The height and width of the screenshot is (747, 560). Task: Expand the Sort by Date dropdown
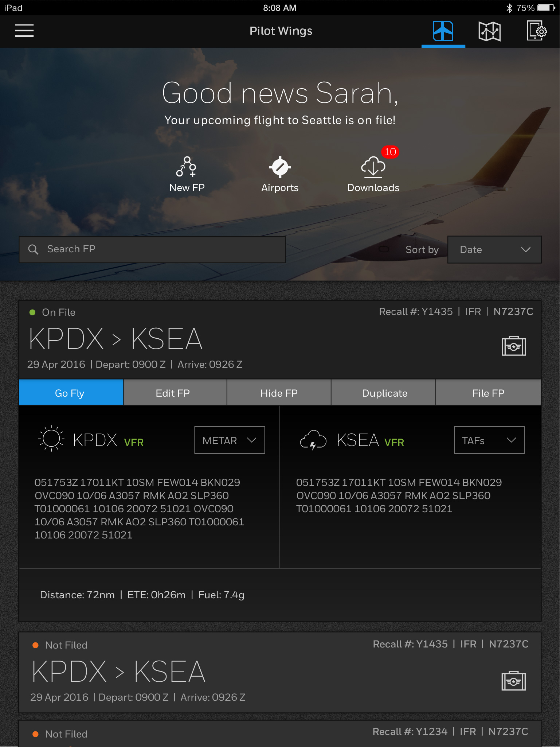(x=494, y=250)
